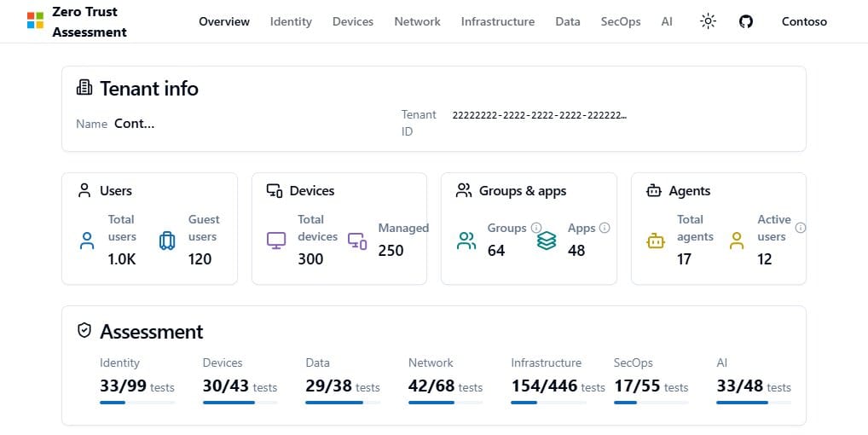
Task: Click the Network 42/68 progress bar
Action: click(446, 403)
